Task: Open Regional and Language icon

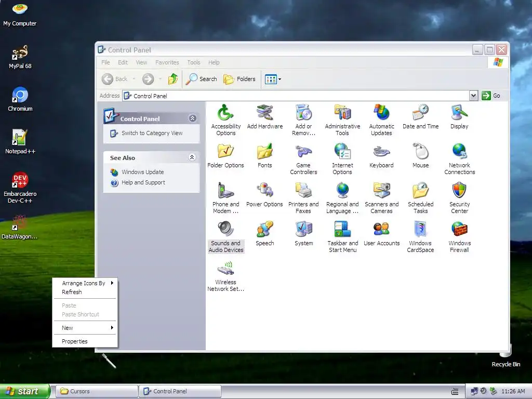Action: coord(342,198)
